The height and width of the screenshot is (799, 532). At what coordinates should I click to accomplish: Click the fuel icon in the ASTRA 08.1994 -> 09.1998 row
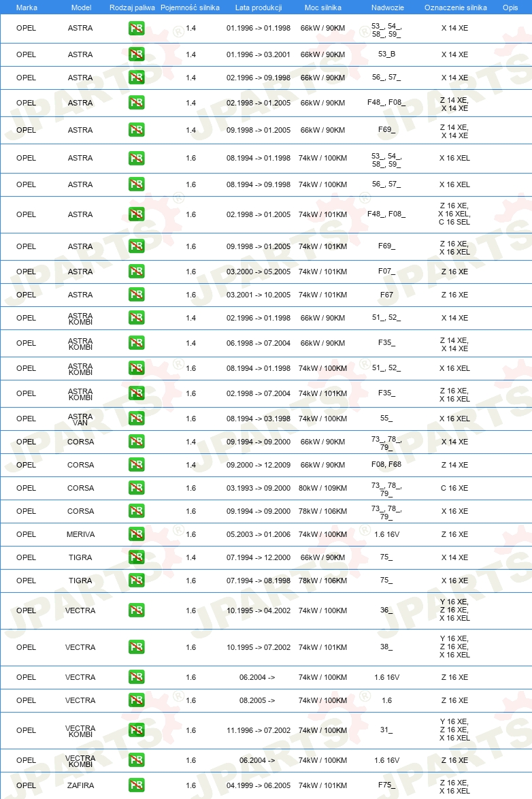(136, 184)
